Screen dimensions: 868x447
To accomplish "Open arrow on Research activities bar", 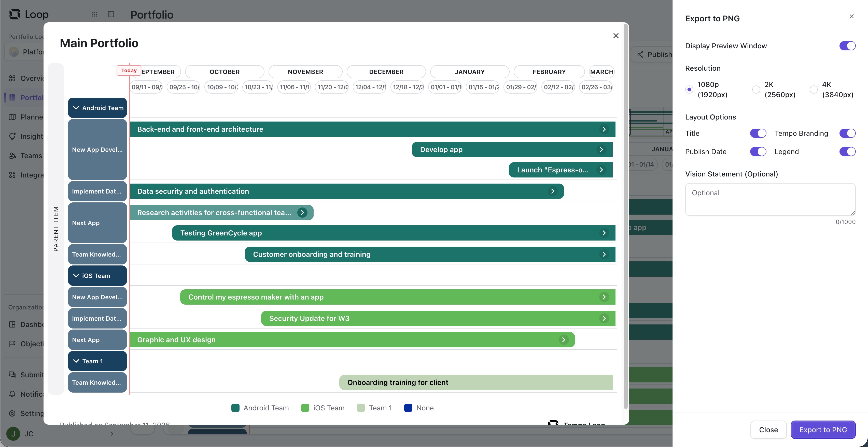I will [x=302, y=213].
